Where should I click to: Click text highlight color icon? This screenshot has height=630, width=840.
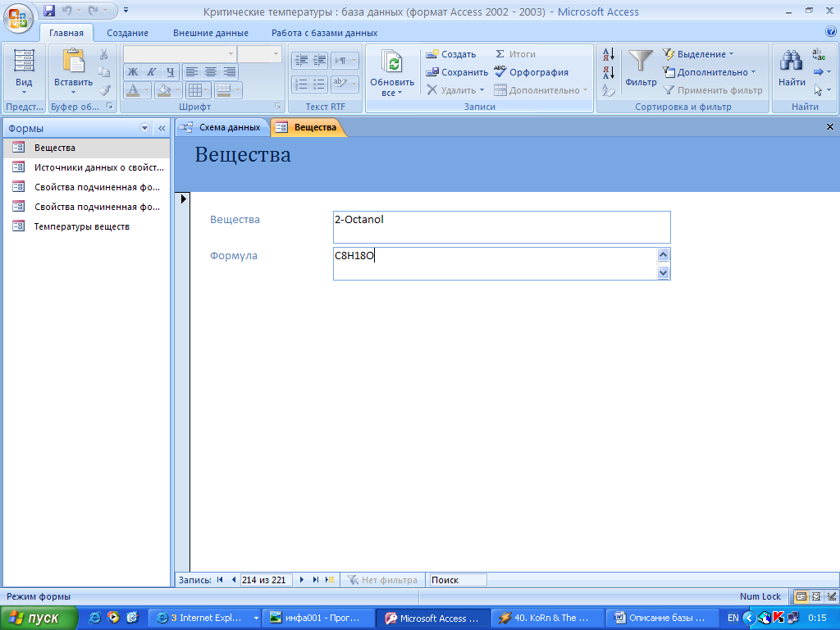point(340,84)
